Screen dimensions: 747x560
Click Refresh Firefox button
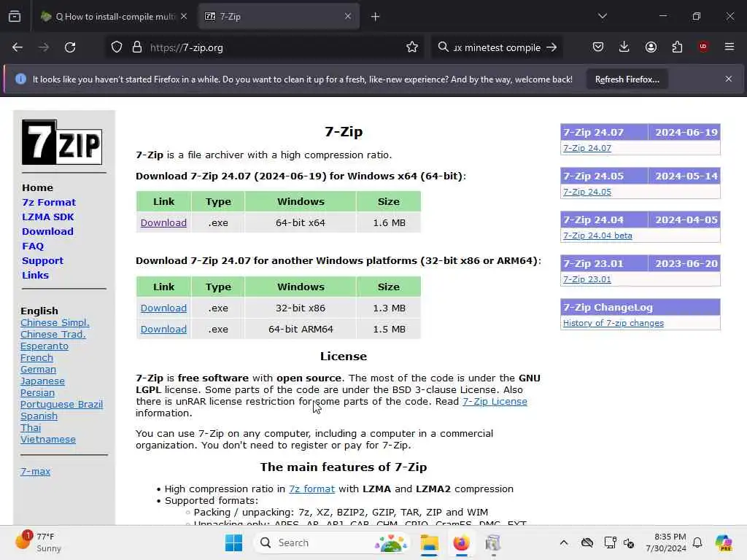(627, 79)
